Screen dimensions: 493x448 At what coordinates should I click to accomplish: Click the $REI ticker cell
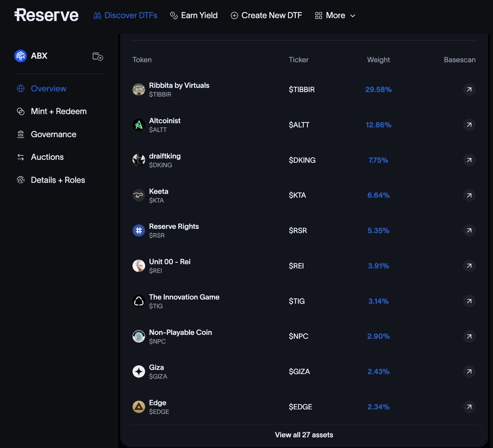point(297,266)
